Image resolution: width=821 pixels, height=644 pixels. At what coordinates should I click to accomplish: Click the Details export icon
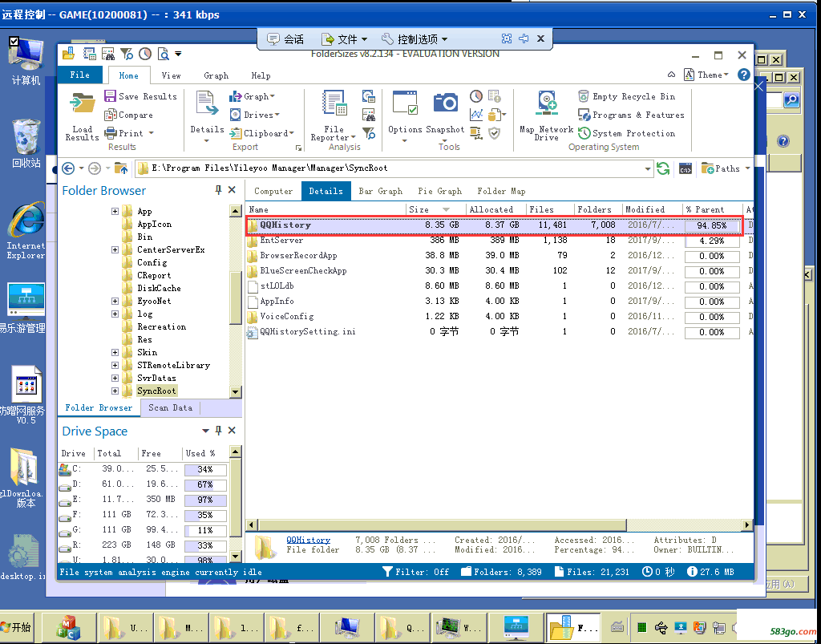(x=207, y=103)
